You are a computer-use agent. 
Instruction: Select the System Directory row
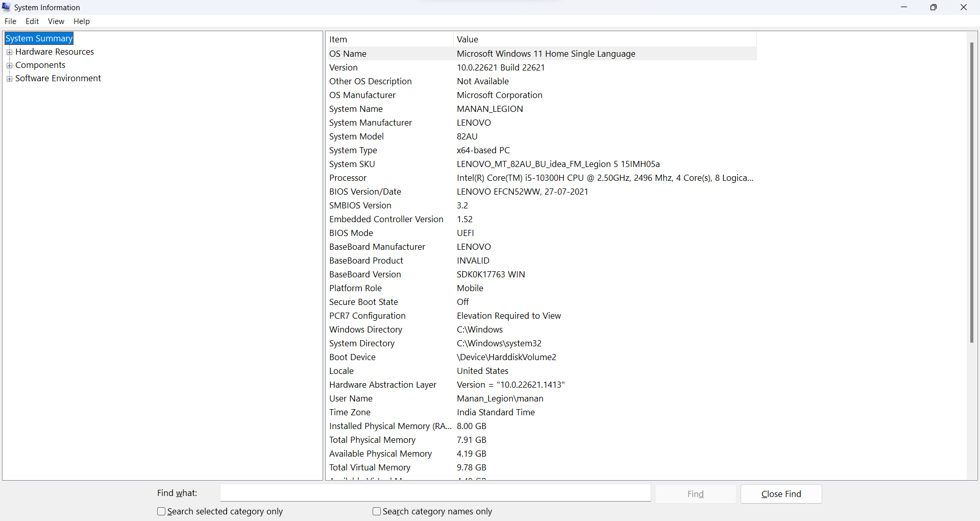pyautogui.click(x=541, y=343)
